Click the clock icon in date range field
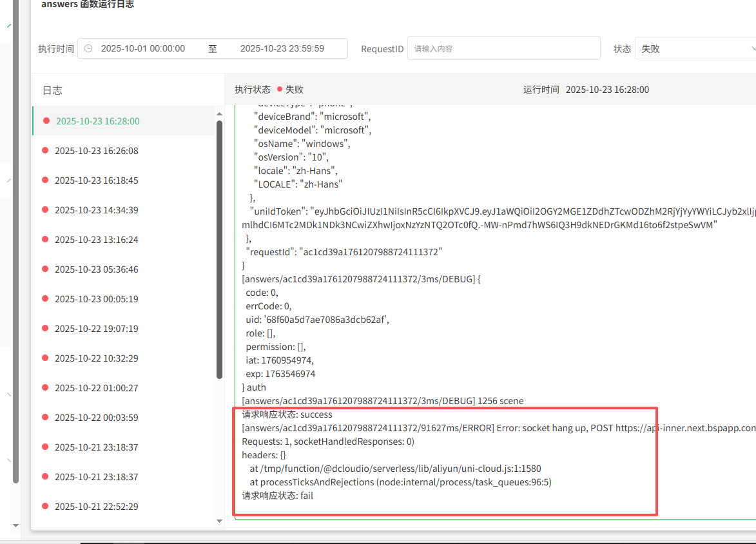Viewport: 756px width, 544px height. point(88,48)
